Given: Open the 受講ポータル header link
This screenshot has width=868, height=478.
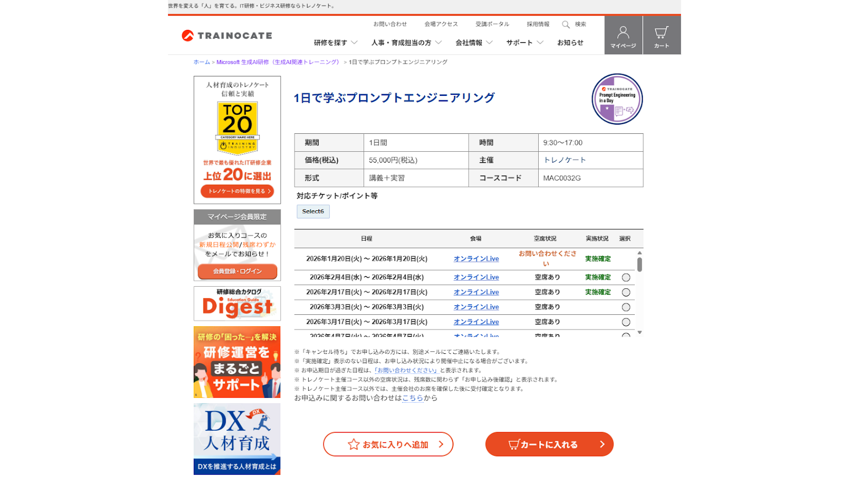Looking at the screenshot, I should (x=492, y=24).
